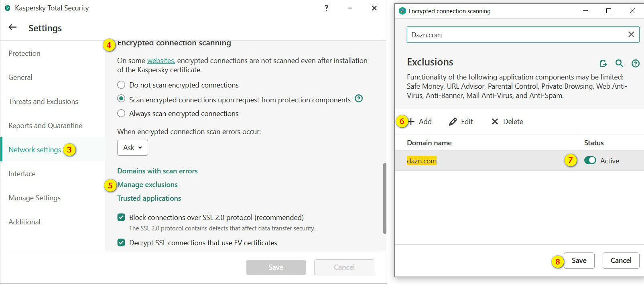644x285 pixels.
Task: Go to Threats and Exclusions section
Action: click(43, 102)
